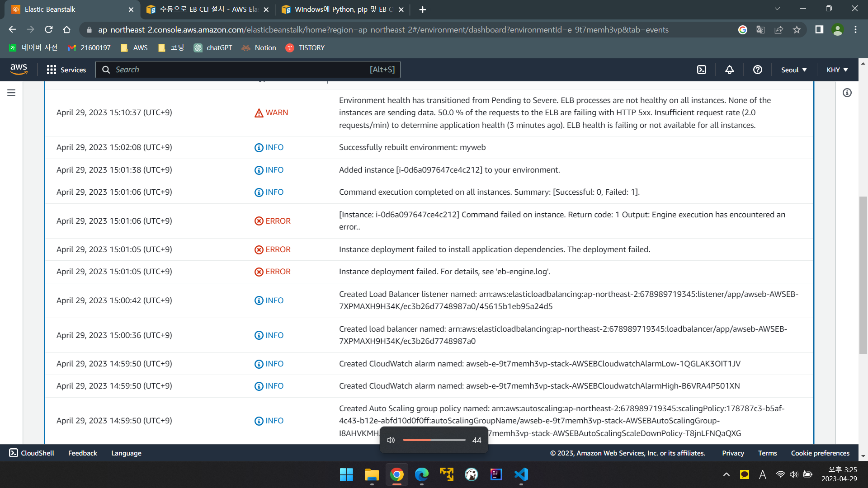Click the Services label in AWS navbar
The height and width of the screenshot is (488, 868).
pyautogui.click(x=73, y=70)
